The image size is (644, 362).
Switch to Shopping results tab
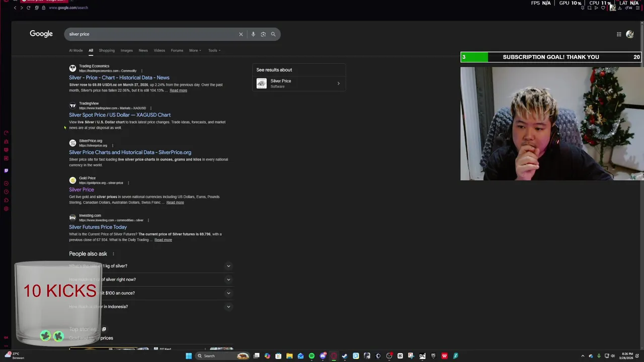tap(107, 50)
